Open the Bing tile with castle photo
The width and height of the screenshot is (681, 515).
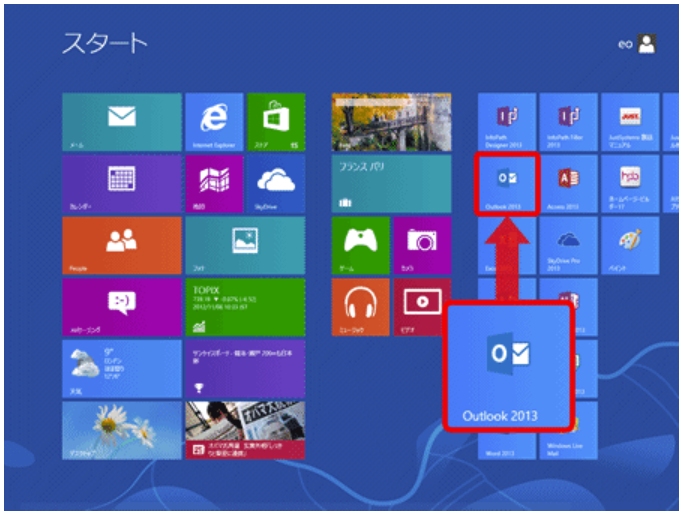pyautogui.click(x=391, y=122)
